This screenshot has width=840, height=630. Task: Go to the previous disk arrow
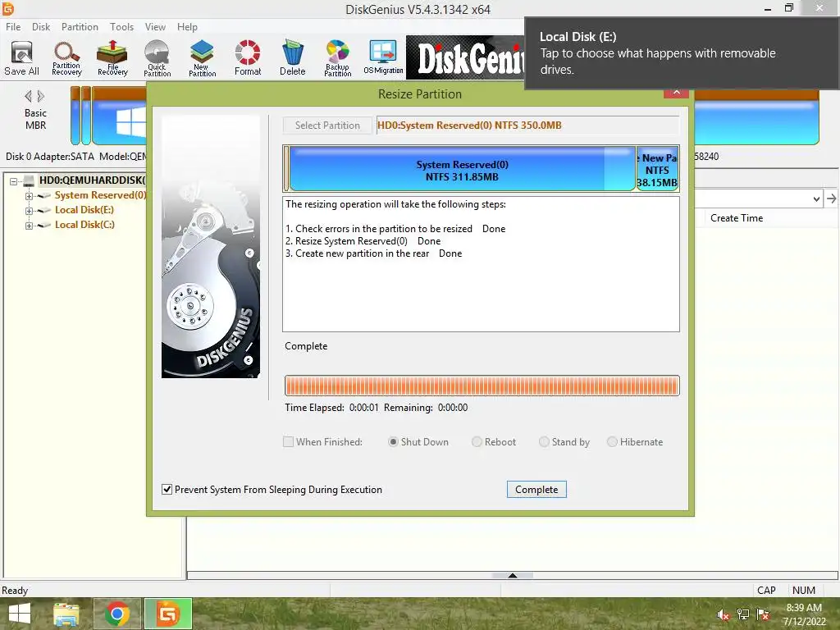(x=29, y=97)
